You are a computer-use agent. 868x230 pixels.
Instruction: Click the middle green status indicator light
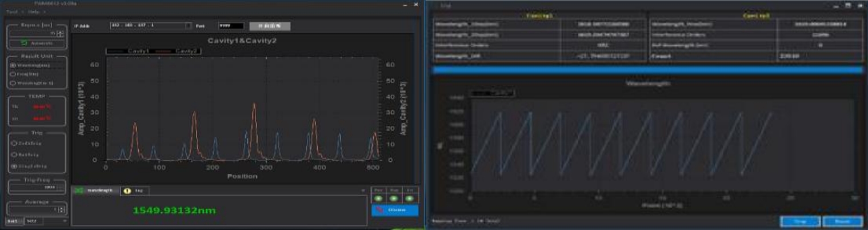point(394,199)
